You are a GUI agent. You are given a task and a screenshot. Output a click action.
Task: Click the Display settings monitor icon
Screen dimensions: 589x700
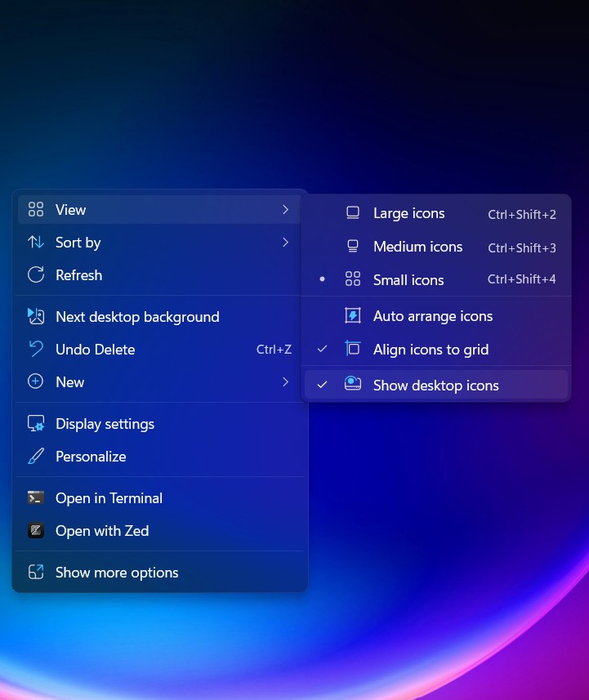point(36,423)
